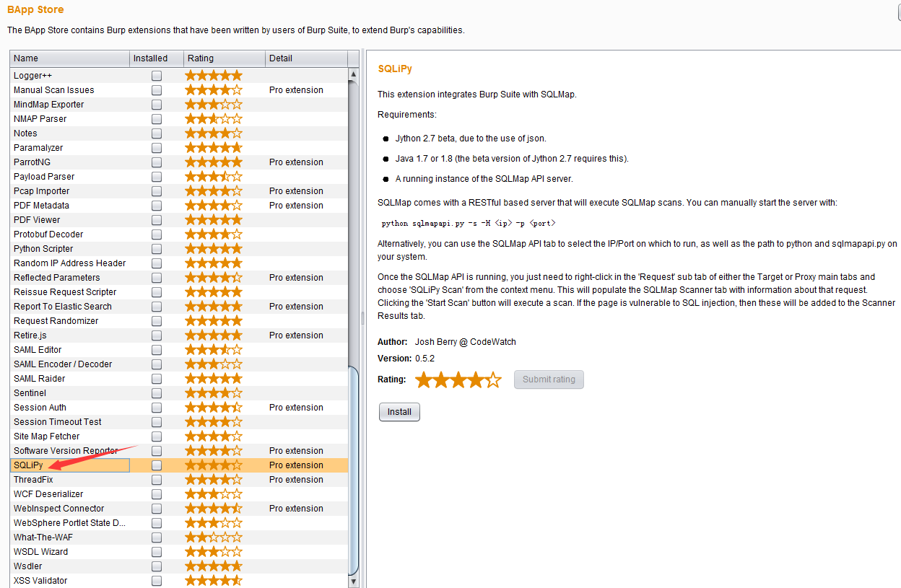Viewport: 901px width, 588px height.
Task: Sort extensions by the Rating column header
Action: [x=223, y=58]
